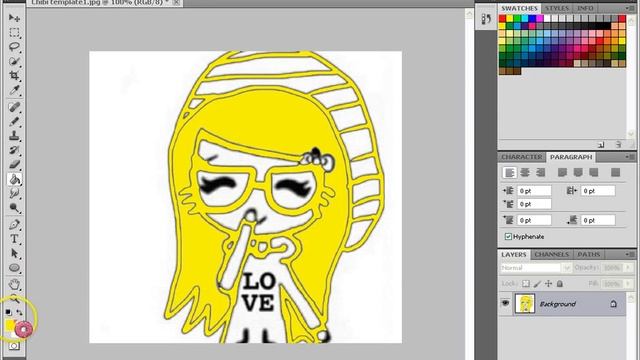This screenshot has width=640, height=360.
Task: Switch to the Layers tab
Action: tap(513, 254)
